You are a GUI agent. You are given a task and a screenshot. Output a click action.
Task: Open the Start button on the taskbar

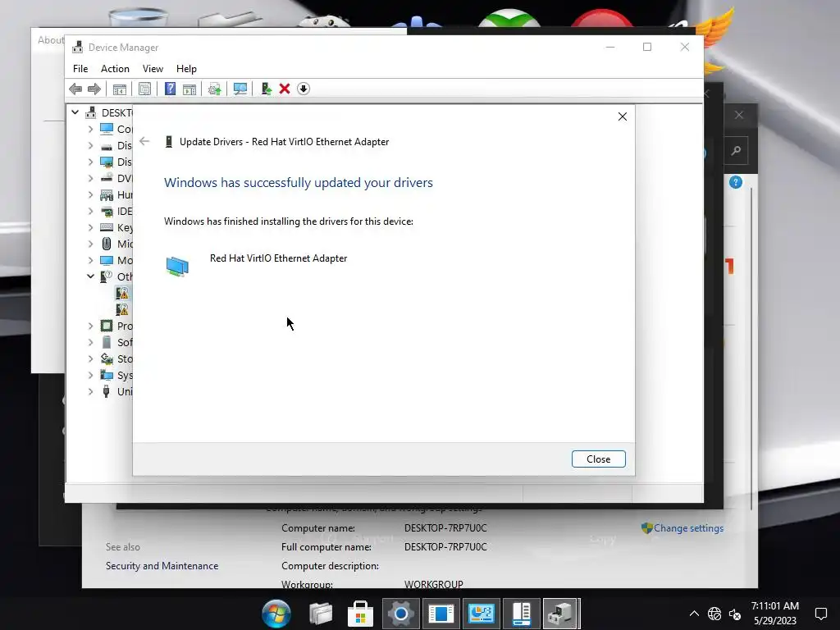(x=276, y=614)
